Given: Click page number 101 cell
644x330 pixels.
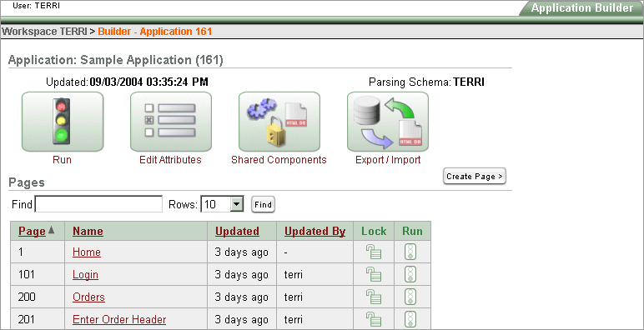Looking at the screenshot, I should click(38, 274).
